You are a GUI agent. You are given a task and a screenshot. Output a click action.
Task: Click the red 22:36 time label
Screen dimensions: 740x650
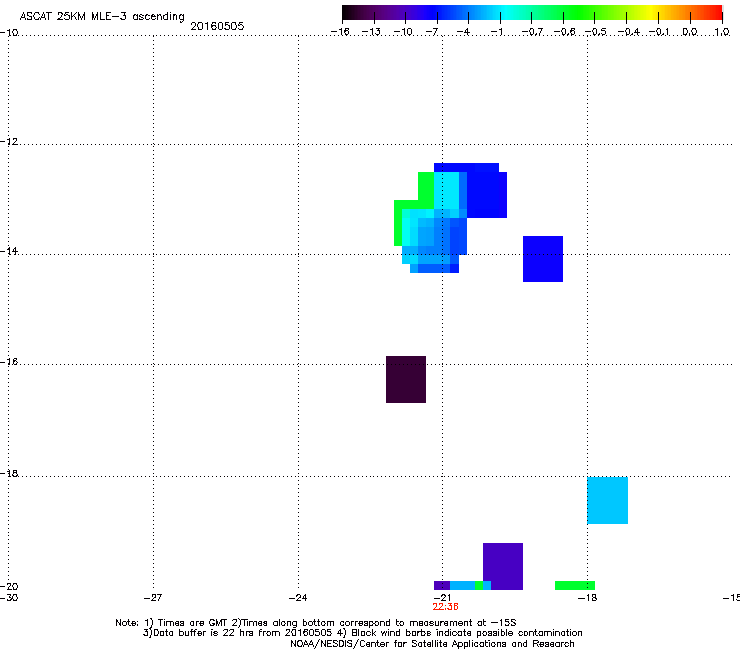click(445, 607)
